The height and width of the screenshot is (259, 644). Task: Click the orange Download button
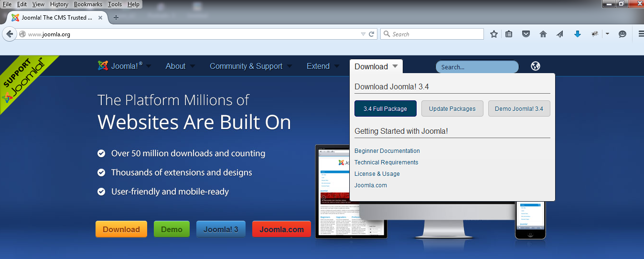click(121, 229)
